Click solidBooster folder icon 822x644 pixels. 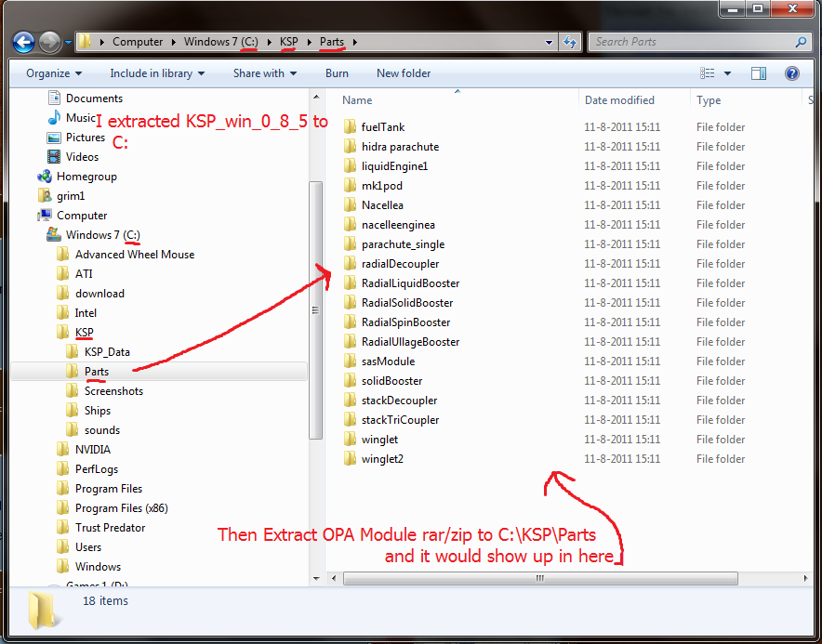(x=351, y=381)
